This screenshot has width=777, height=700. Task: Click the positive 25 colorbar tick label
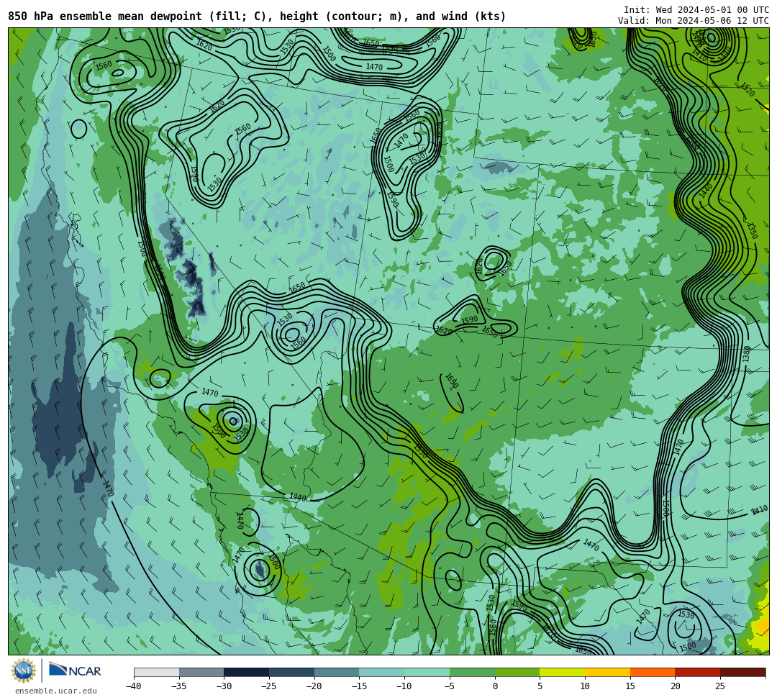click(x=720, y=686)
